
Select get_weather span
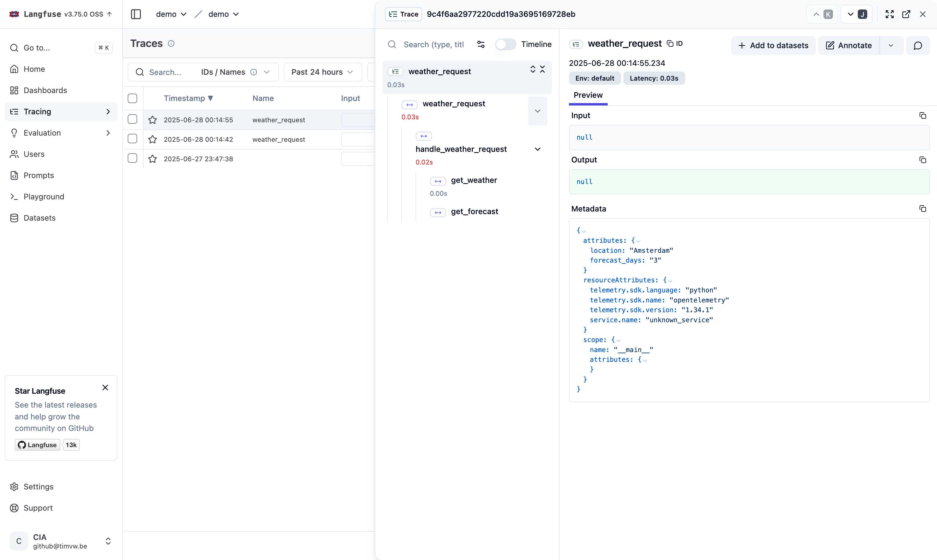pyautogui.click(x=474, y=180)
